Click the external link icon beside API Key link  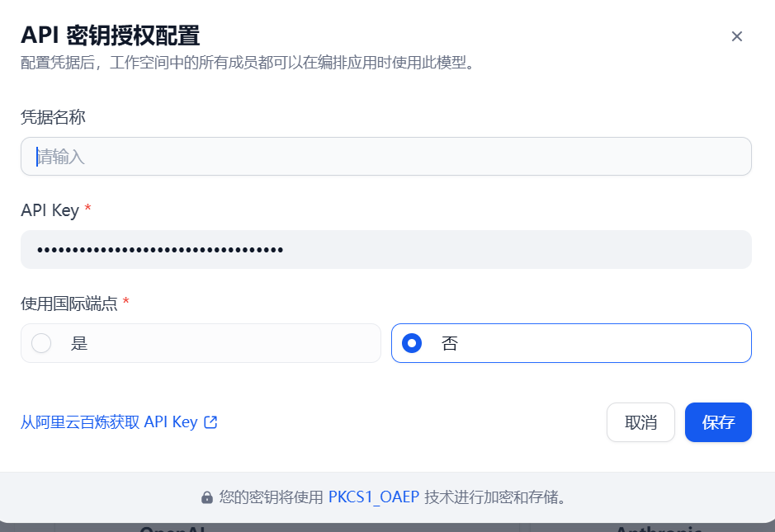click(210, 422)
